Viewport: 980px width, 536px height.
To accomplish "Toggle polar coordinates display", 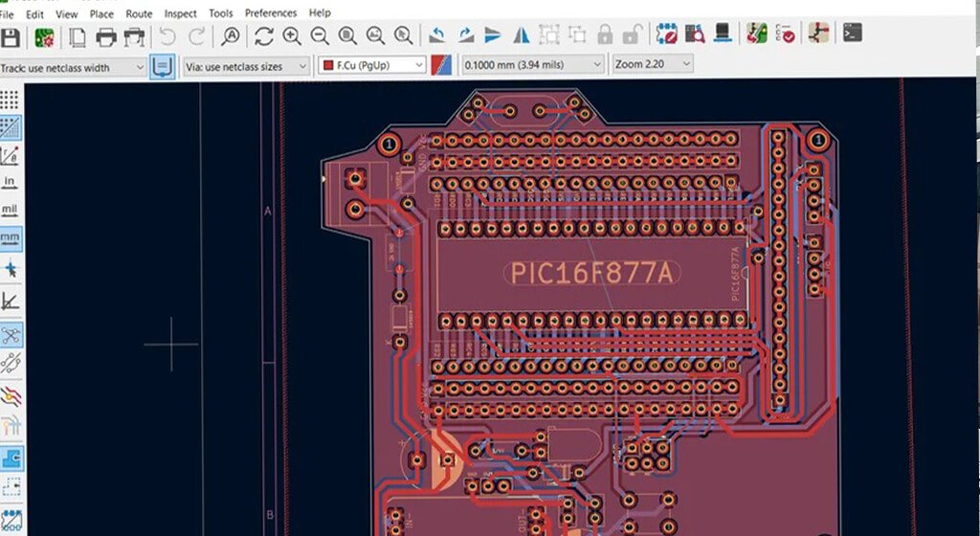I will click(10, 156).
